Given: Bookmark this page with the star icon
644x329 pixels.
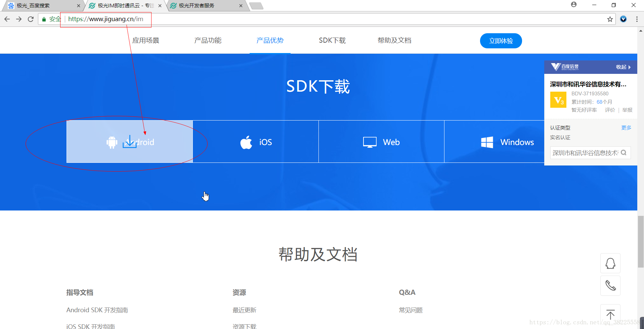Looking at the screenshot, I should pos(610,19).
